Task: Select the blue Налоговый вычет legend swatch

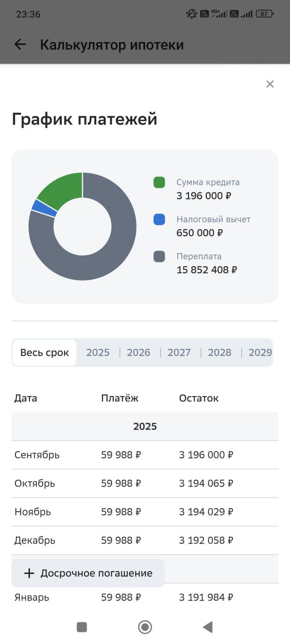Action: click(159, 219)
